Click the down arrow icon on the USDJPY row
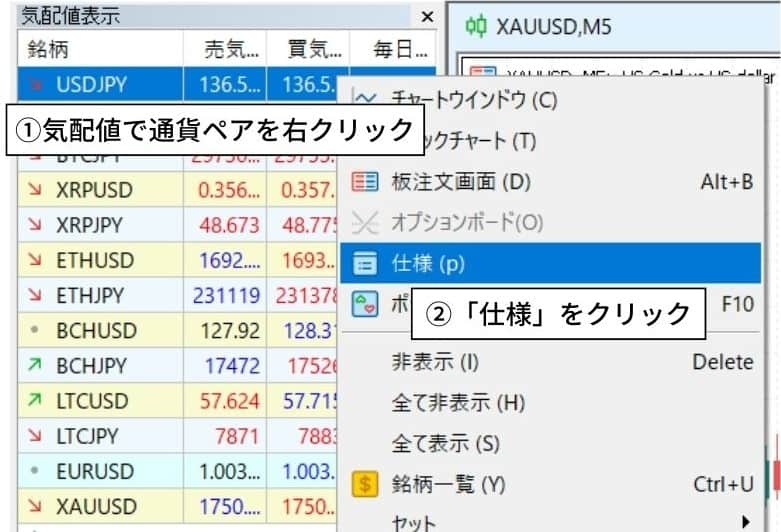Screen dimensions: 781x532 [35, 84]
